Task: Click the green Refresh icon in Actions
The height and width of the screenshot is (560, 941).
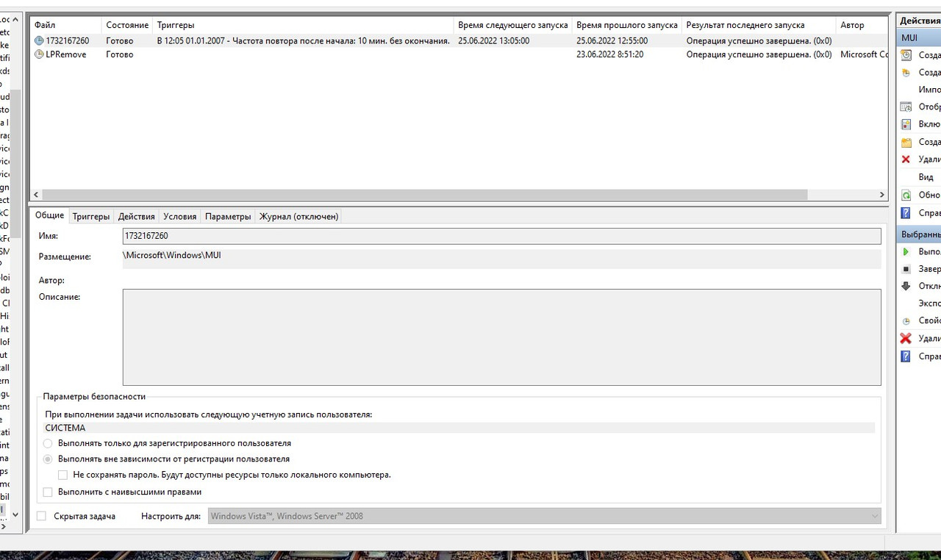Action: (x=906, y=195)
